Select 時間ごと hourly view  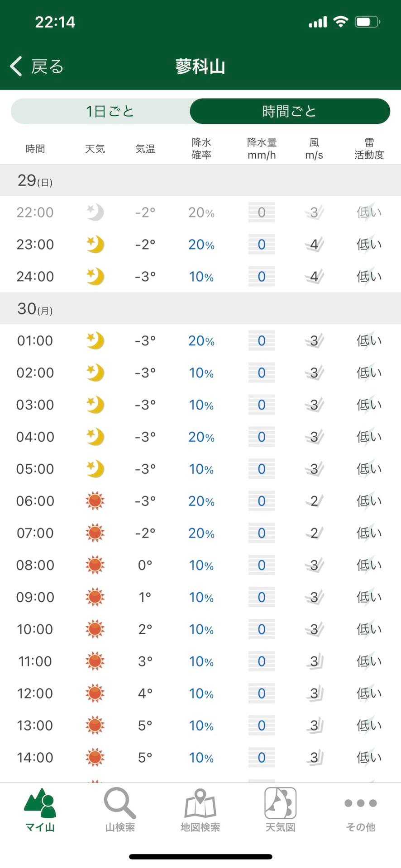coord(290,111)
